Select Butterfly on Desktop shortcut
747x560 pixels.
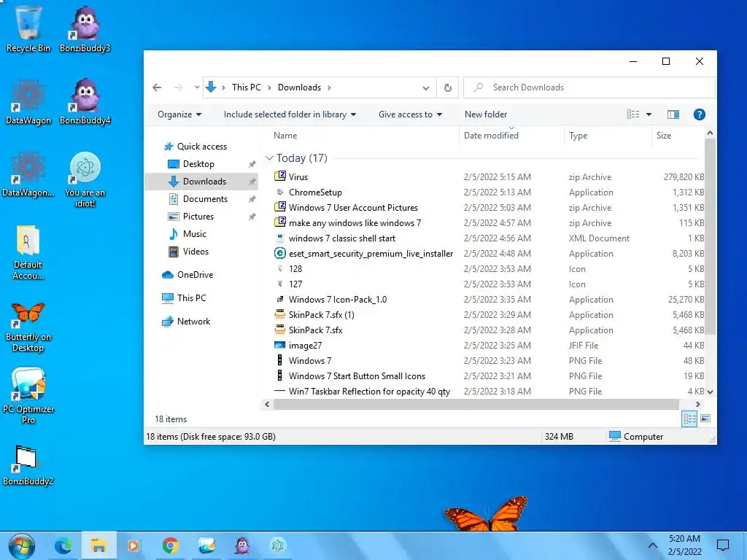point(28,327)
